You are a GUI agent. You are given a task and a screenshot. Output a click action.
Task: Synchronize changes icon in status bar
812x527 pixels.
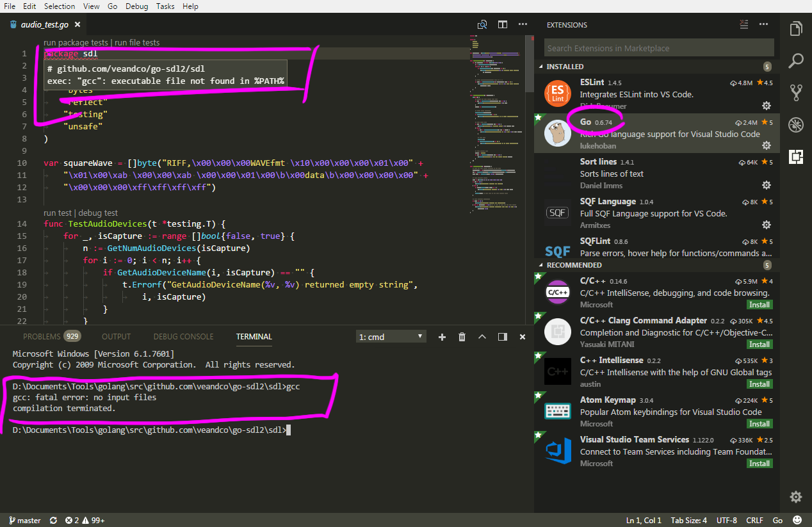[53, 521]
